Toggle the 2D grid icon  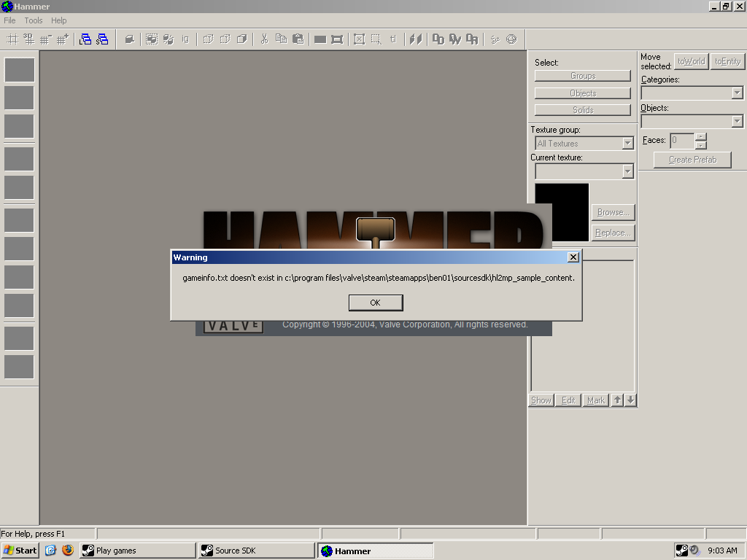[13, 39]
